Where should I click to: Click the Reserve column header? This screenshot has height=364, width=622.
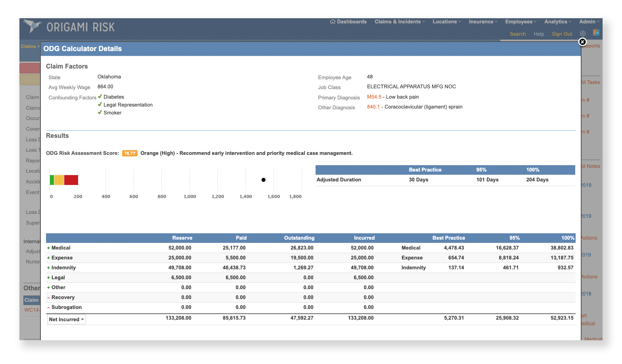[x=182, y=238]
